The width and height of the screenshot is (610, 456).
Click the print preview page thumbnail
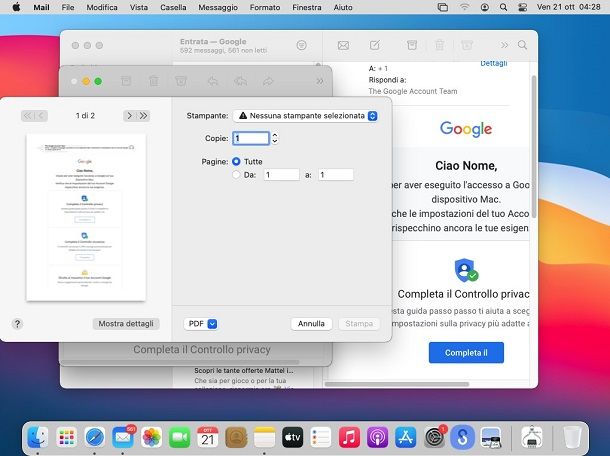86,217
